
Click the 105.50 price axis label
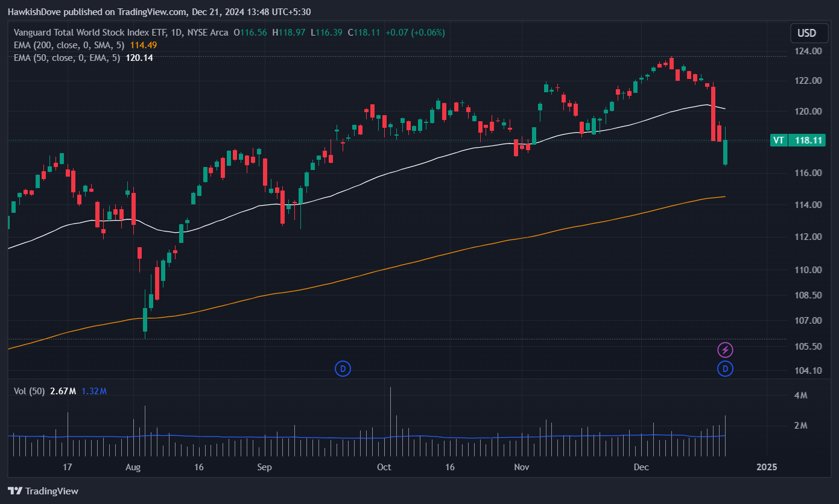(808, 347)
